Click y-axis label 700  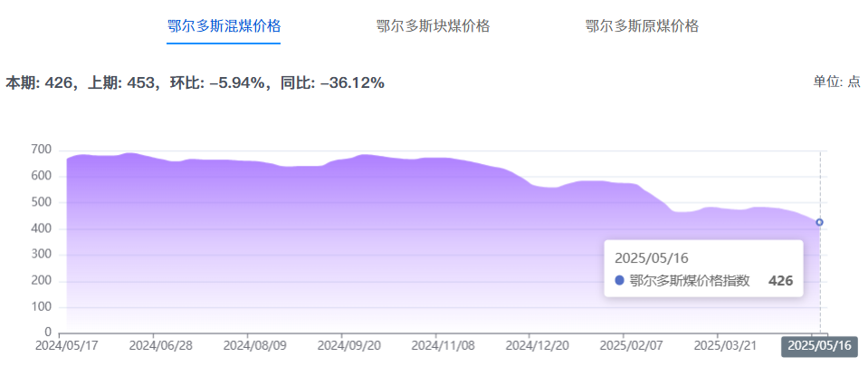tap(42, 150)
